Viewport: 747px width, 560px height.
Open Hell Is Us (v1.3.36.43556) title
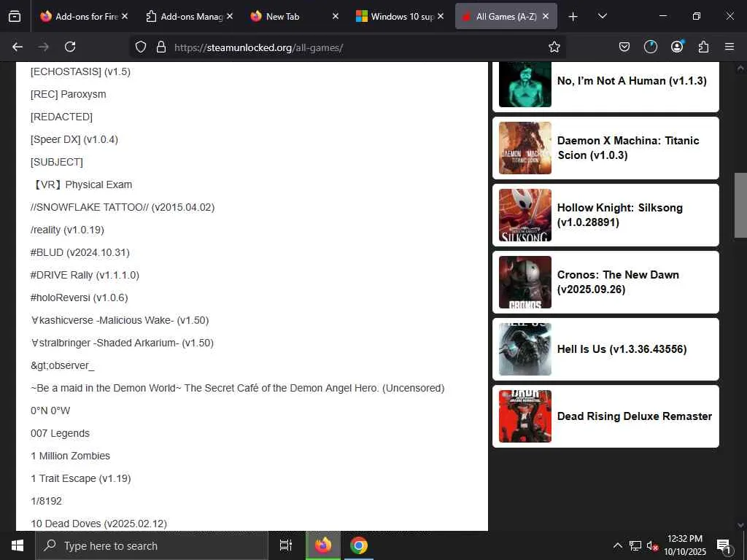pos(622,349)
